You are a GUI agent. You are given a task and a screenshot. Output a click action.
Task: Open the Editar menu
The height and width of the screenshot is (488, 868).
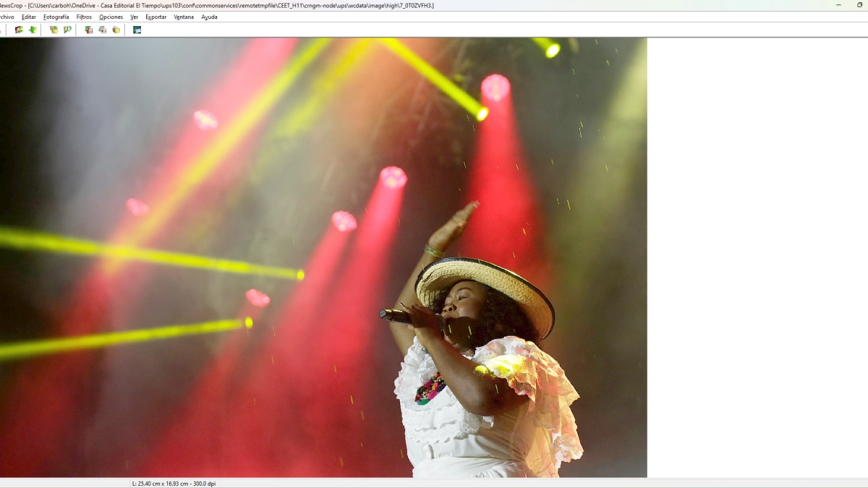coord(29,17)
